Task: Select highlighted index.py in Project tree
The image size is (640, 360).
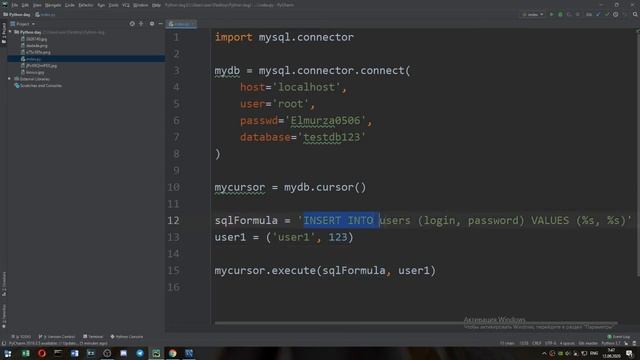Action: 86,59
